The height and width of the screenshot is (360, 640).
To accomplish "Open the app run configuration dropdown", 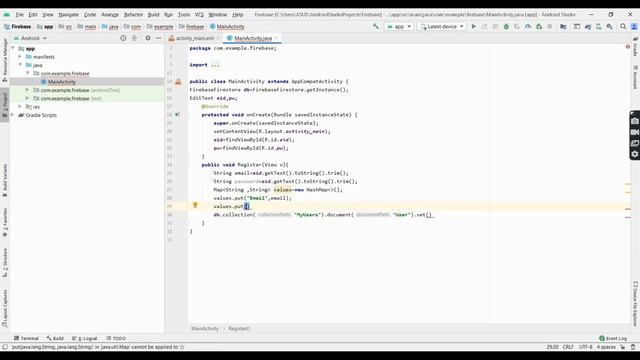I will pos(399,27).
